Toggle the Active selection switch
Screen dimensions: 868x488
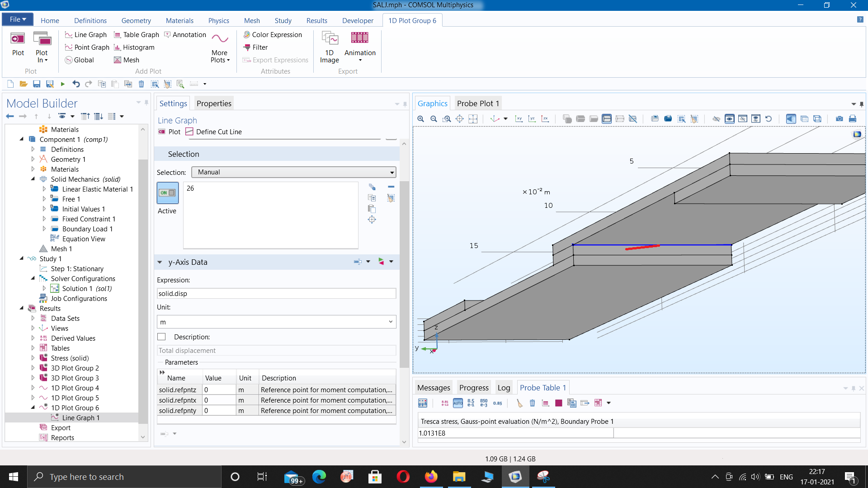[x=167, y=193]
